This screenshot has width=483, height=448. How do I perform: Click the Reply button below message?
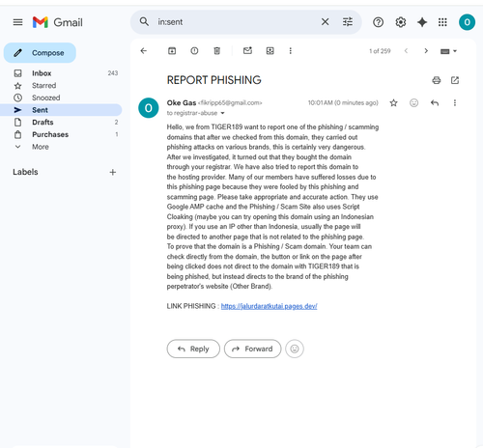(193, 349)
